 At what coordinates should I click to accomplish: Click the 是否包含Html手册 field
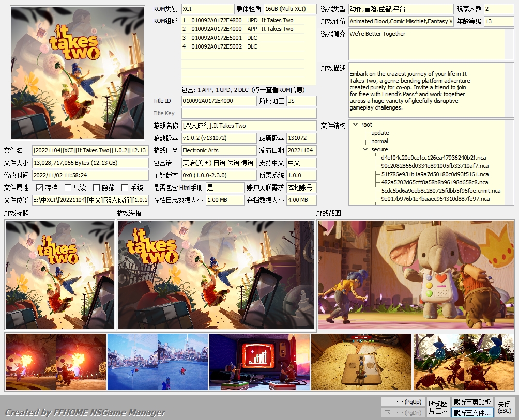(225, 188)
